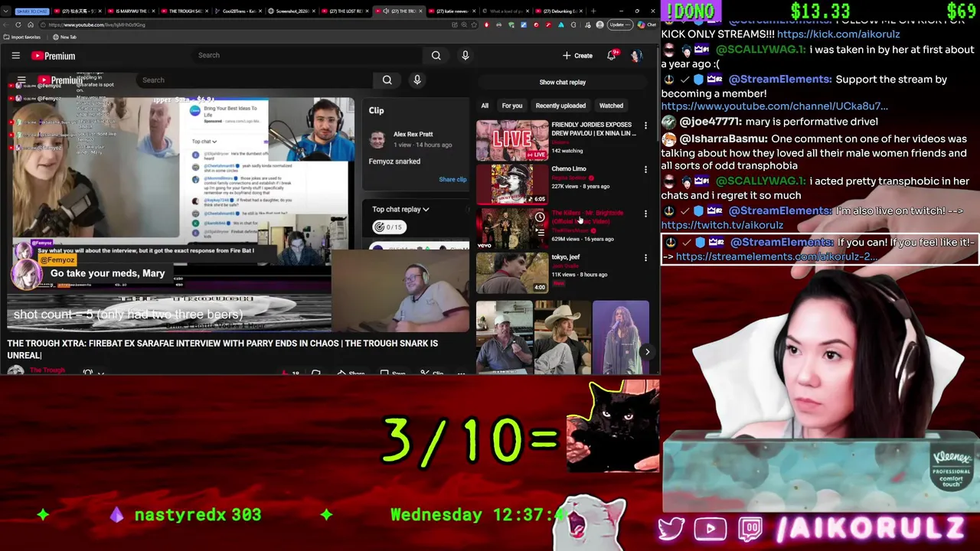Open the kick.com/aikorulz link in stream chat

[x=838, y=34]
